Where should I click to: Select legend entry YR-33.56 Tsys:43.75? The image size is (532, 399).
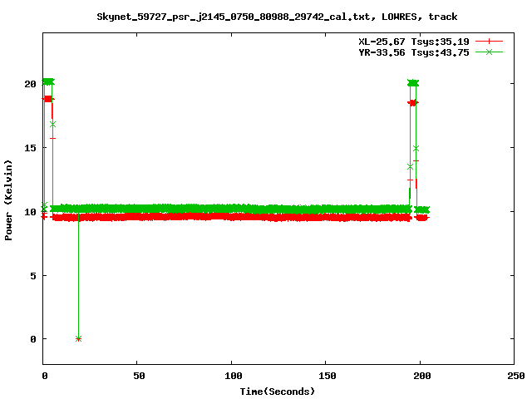point(414,52)
